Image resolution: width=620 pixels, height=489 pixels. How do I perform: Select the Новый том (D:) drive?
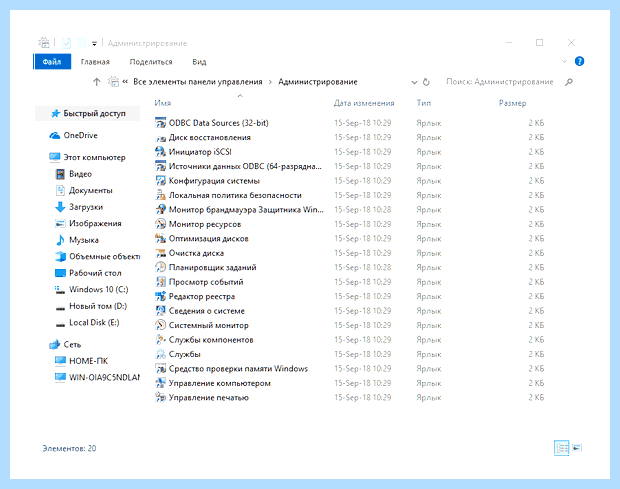pyautogui.click(x=98, y=306)
